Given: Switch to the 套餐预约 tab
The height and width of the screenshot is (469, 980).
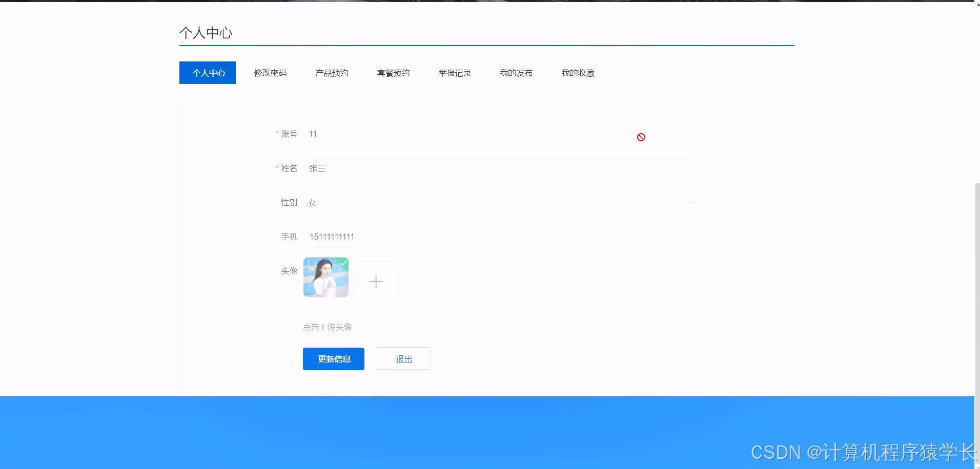Looking at the screenshot, I should [x=393, y=72].
